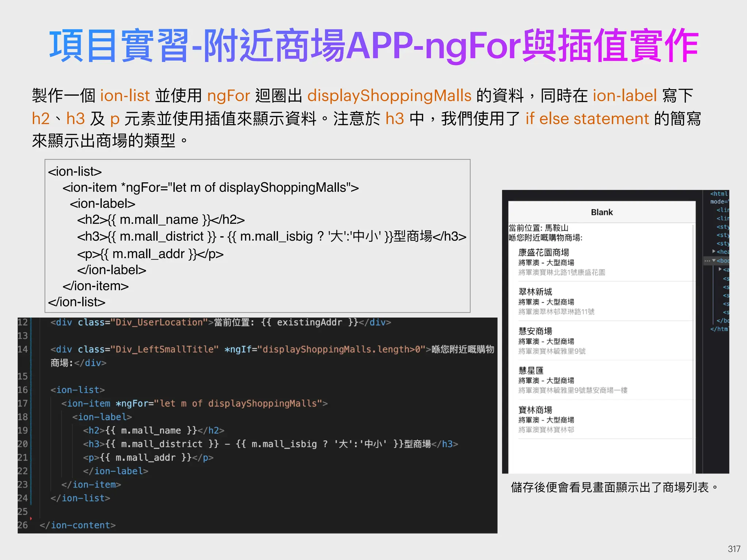
Task: Click the Blank header title in app preview
Action: point(602,212)
